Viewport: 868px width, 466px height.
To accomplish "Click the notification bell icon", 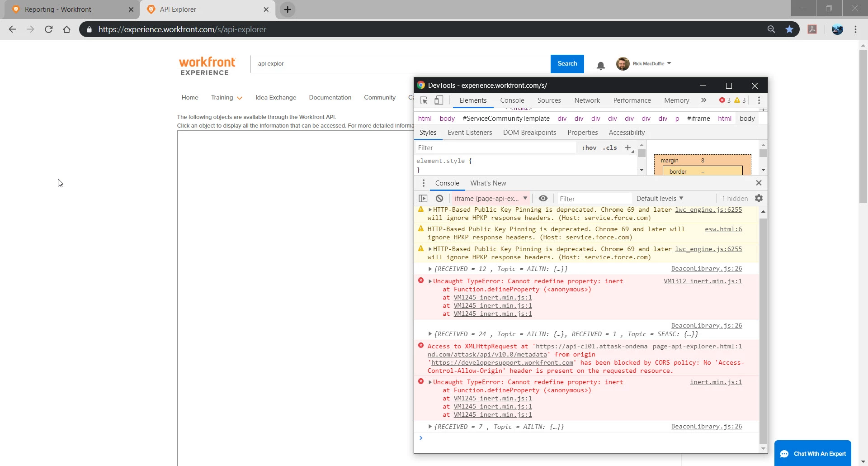I will point(601,66).
